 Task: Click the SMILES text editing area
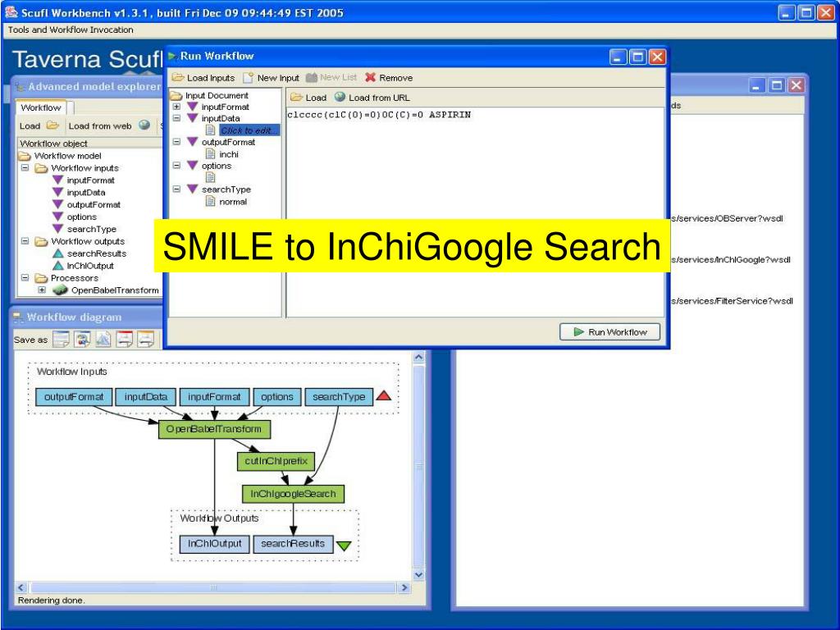pyautogui.click(x=475, y=212)
